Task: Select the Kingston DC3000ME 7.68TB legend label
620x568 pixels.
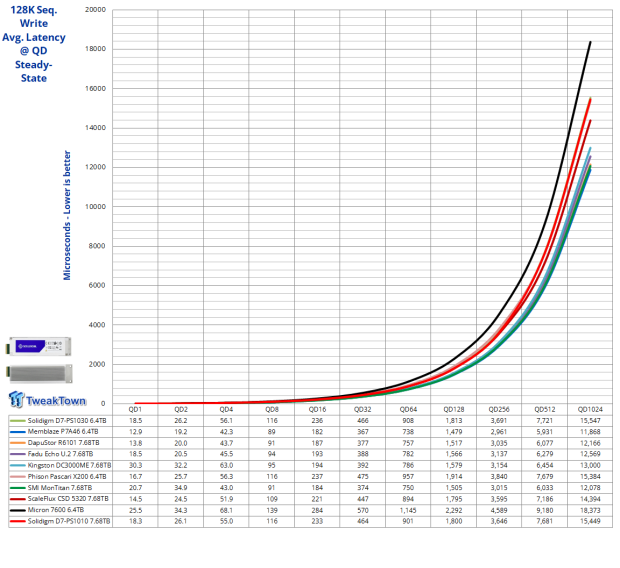Action: [x=69, y=473]
